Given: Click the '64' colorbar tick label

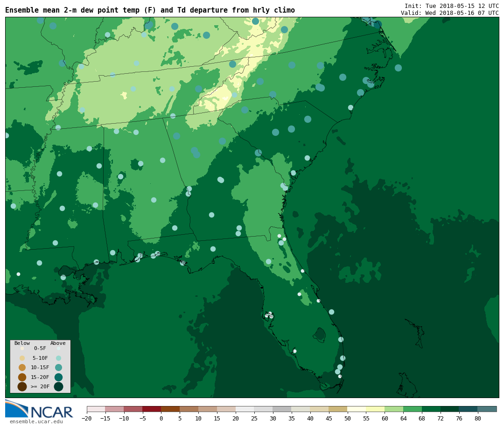Looking at the screenshot, I should point(403,418).
